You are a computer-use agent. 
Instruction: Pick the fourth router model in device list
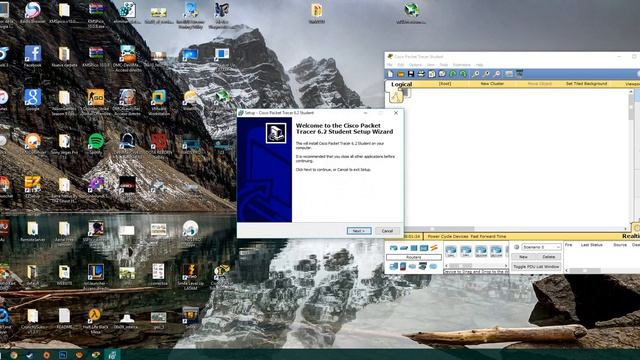[x=496, y=251]
